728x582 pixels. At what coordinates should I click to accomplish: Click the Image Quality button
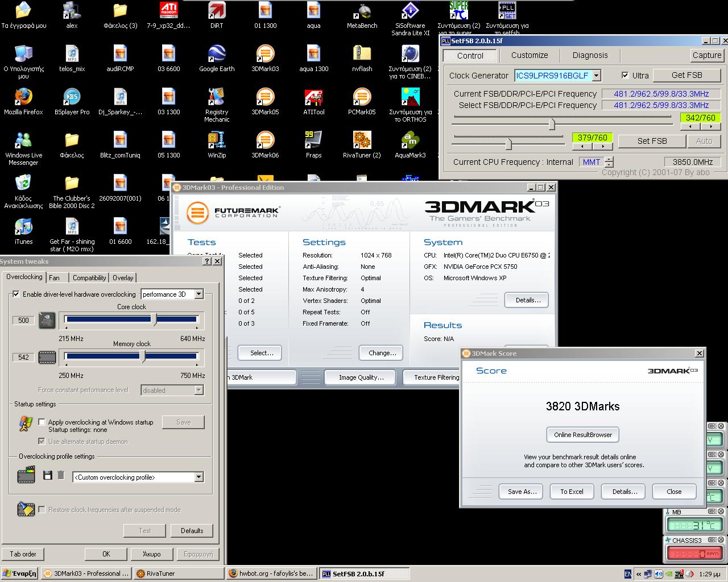[361, 377]
